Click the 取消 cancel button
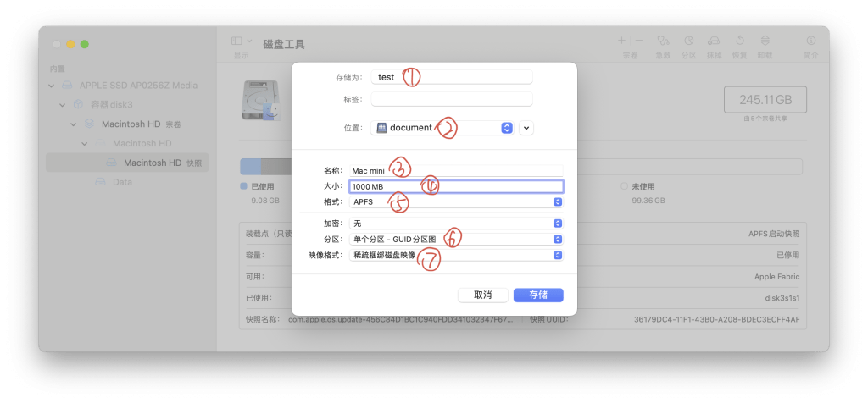The image size is (868, 403). pos(482,295)
